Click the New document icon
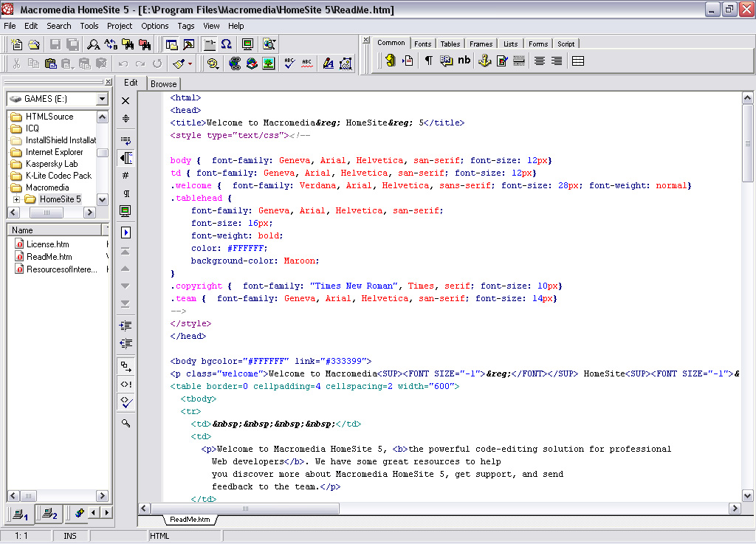The height and width of the screenshot is (544, 756). 16,45
